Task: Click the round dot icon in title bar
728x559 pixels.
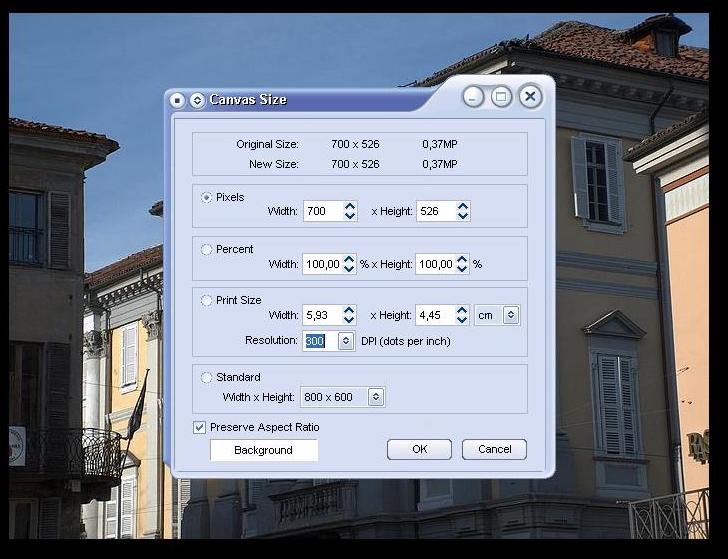Action: point(177,100)
